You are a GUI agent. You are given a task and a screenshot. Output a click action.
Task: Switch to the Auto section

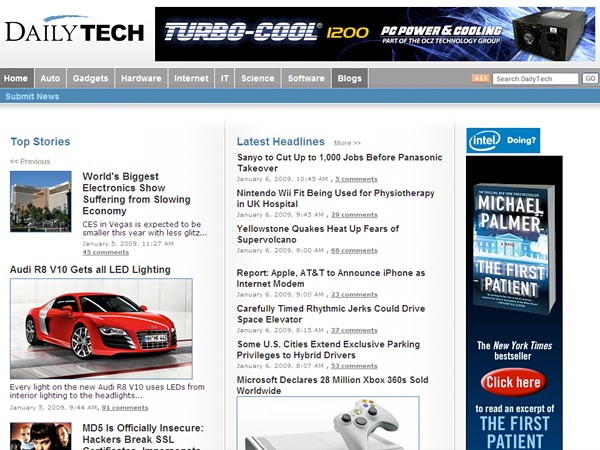[x=50, y=78]
